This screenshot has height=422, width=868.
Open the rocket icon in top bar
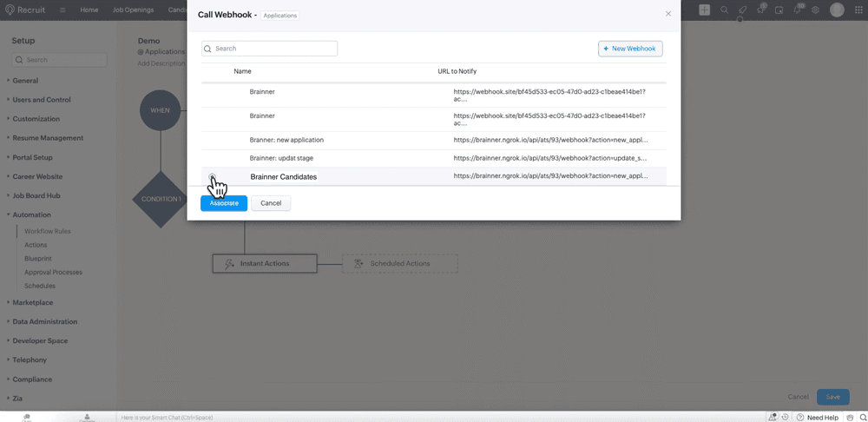(x=742, y=10)
